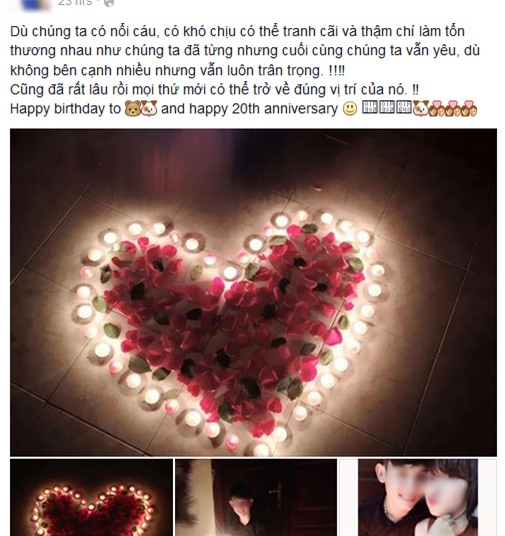Click the line starting 'Dù chúng ta'
The width and height of the screenshot is (505, 536).
click(x=237, y=31)
